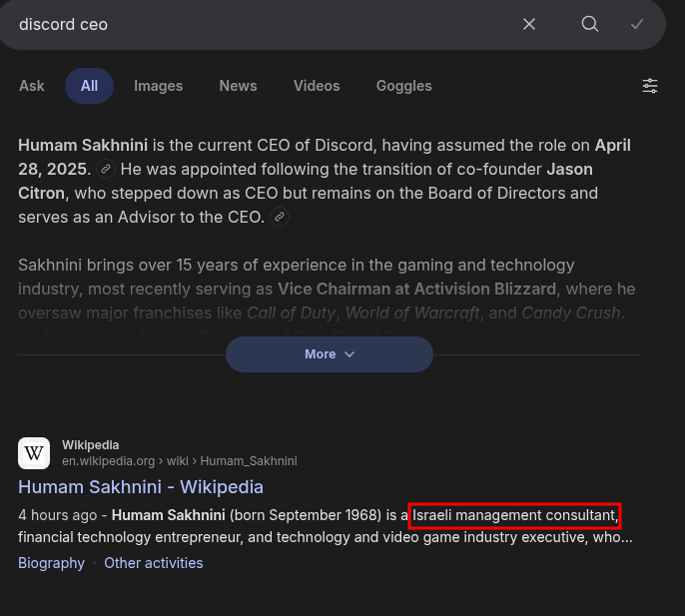
Task: Click the Wikipedia favicon on the result
Action: point(34,453)
